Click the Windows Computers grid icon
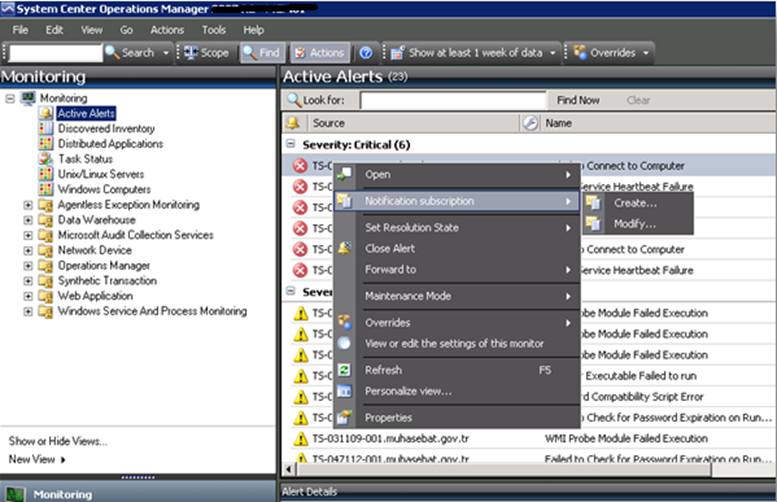The width and height of the screenshot is (777, 502). tap(46, 189)
